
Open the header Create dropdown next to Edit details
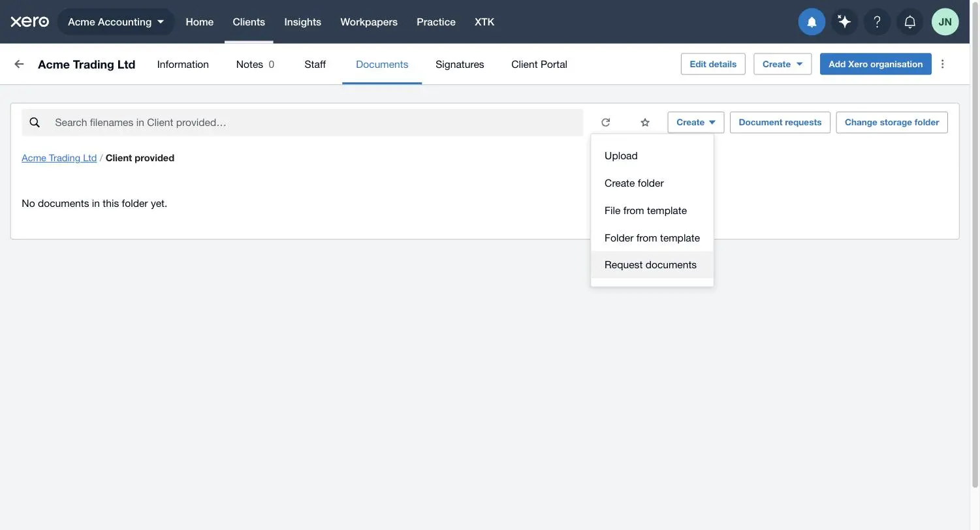[782, 64]
